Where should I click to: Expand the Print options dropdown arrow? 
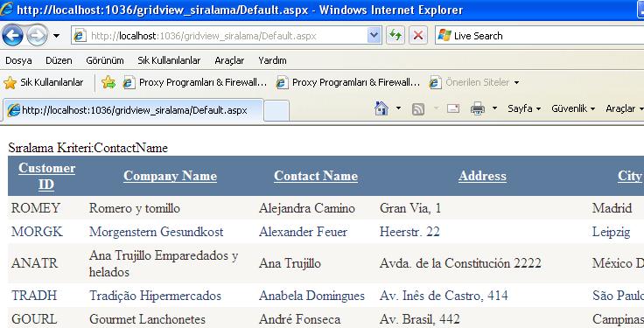click(494, 108)
